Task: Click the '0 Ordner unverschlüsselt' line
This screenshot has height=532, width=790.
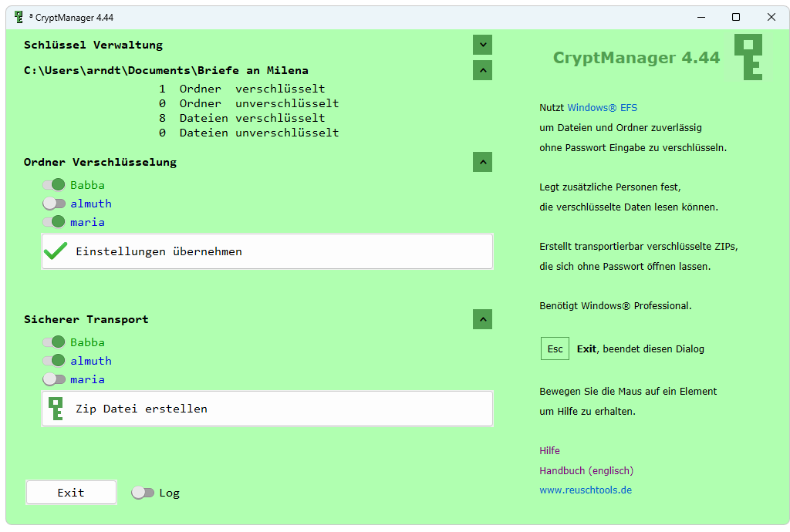Action: pos(249,103)
